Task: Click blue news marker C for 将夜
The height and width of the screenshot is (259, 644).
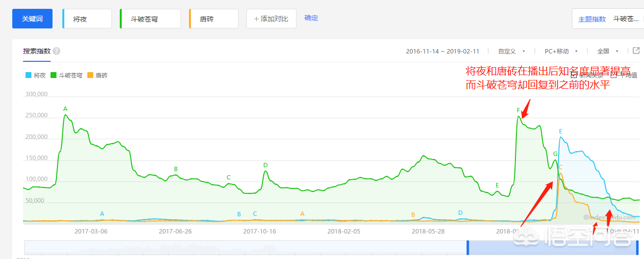Action: tap(255, 213)
